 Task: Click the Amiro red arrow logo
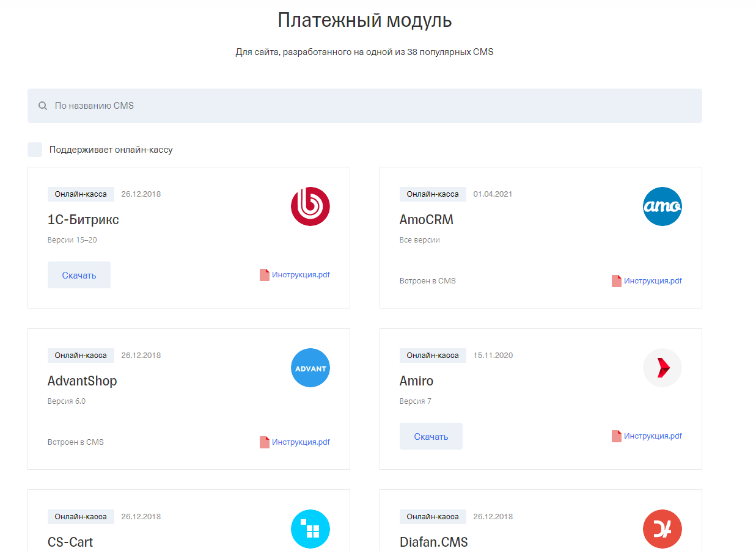662,368
